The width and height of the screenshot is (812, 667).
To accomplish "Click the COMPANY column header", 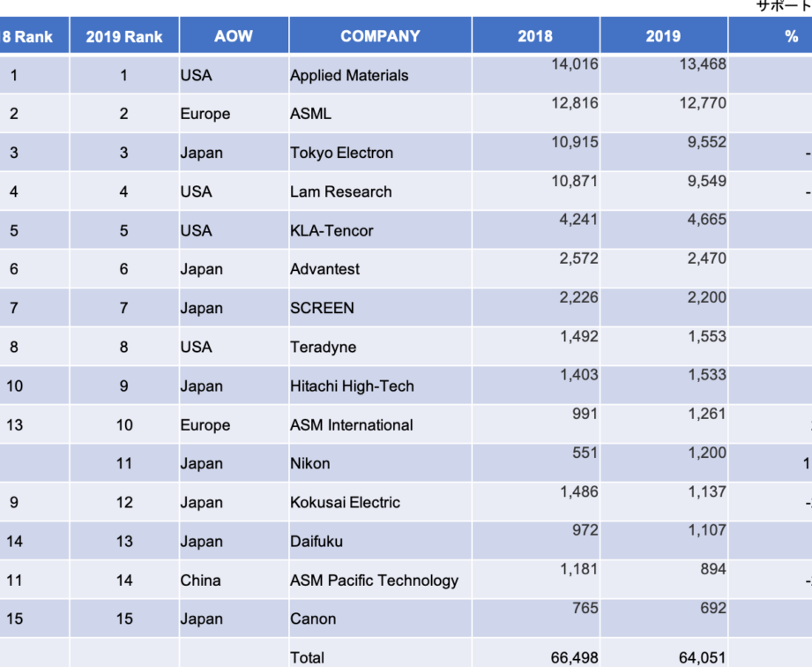I will click(380, 36).
